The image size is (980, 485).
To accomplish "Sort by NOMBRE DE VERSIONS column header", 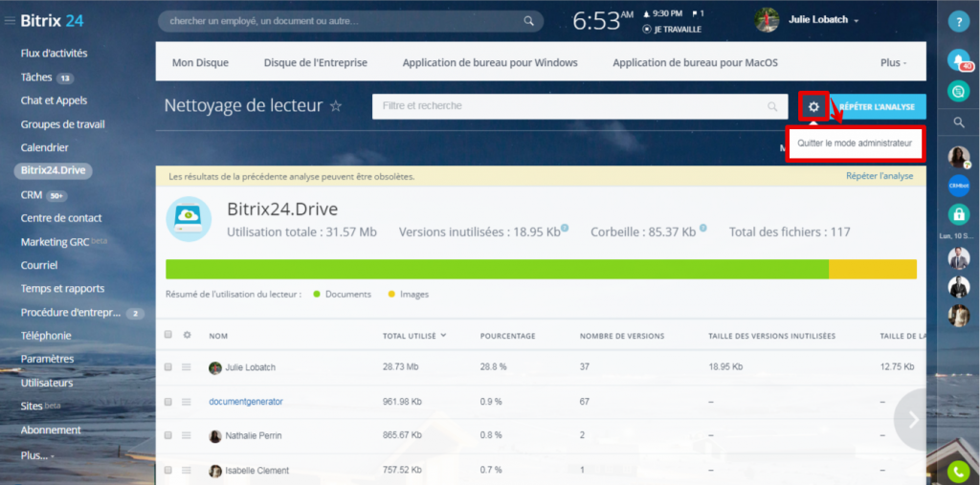I will [622, 336].
